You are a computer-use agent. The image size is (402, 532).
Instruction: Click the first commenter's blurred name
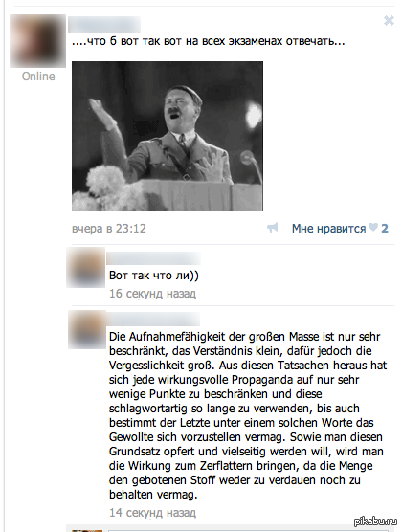point(153,258)
